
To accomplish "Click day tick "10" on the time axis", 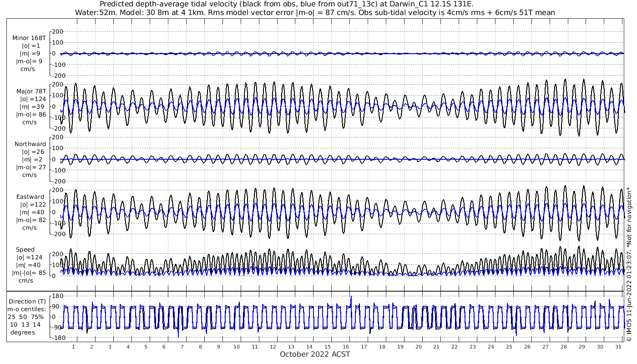I will click(x=237, y=346).
